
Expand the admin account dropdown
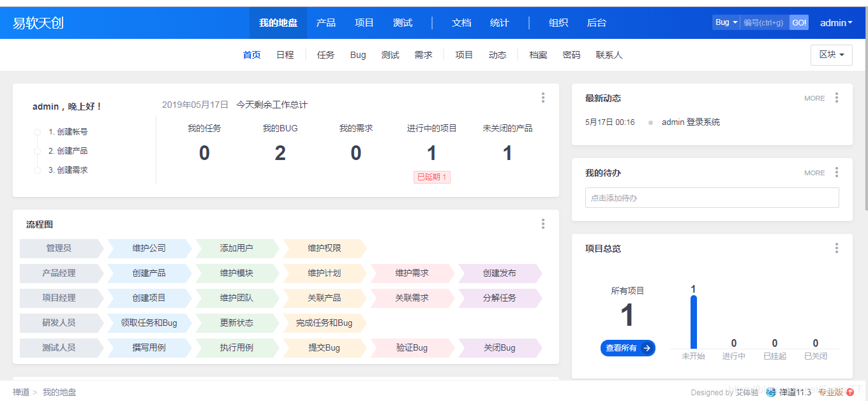tap(836, 22)
